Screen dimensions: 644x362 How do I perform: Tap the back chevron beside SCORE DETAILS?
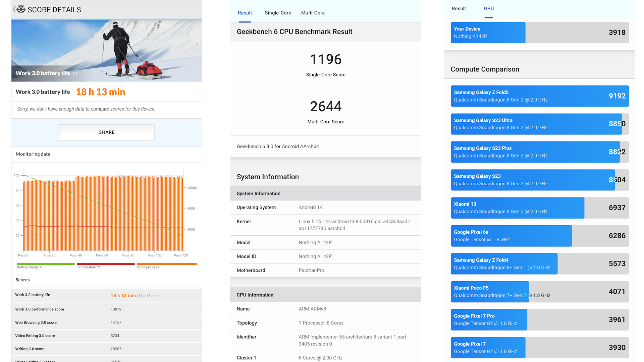(14, 9)
